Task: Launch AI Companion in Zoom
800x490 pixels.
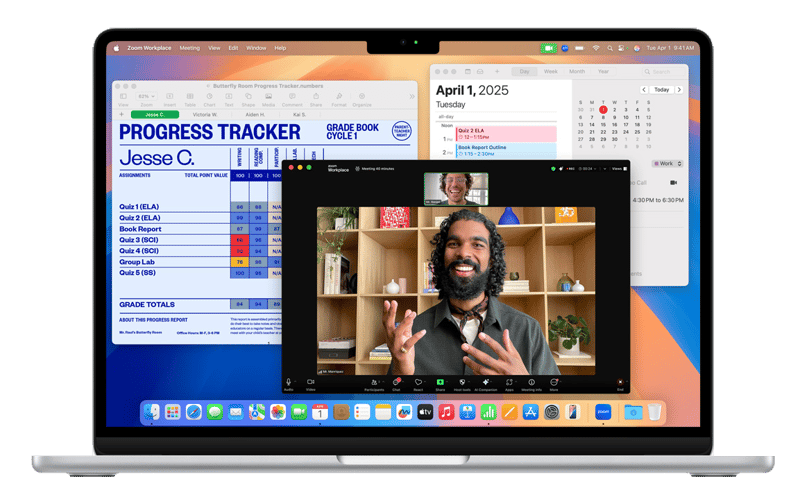Action: [486, 384]
